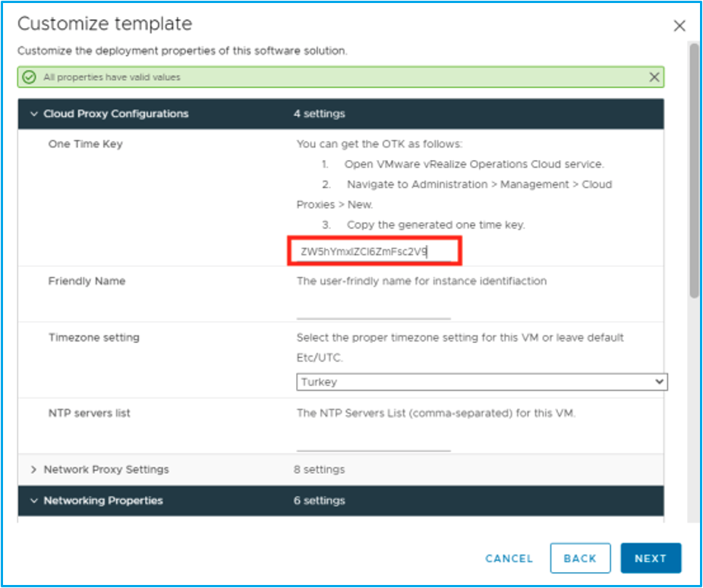
Task: Click the 'All properties have valid values' message
Action: tap(112, 77)
